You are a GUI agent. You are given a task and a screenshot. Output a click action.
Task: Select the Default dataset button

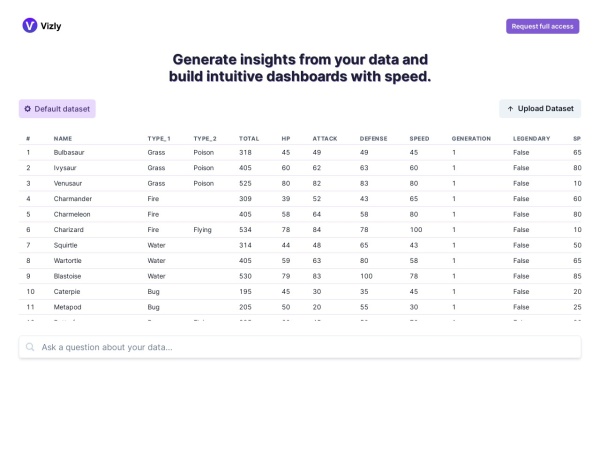point(57,109)
